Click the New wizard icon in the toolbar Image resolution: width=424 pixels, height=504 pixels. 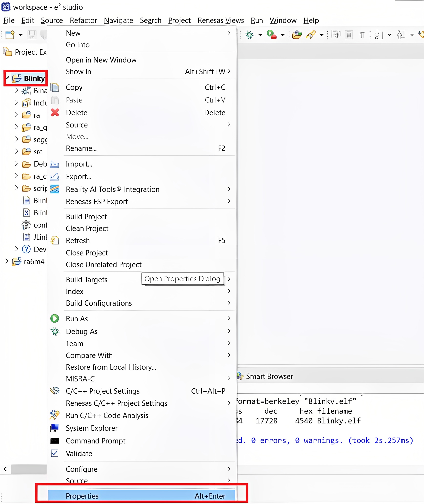9,35
